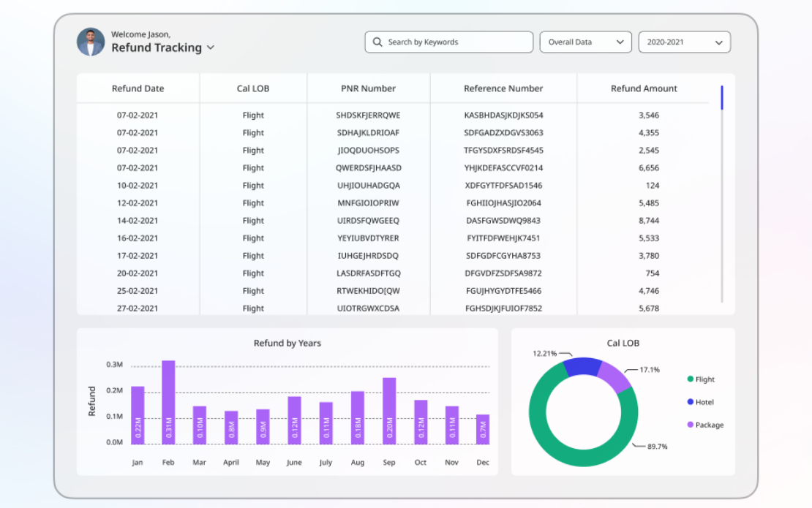Click the Refund Tracking page title
Viewport: 812px width, 508px height.
pyautogui.click(x=157, y=48)
